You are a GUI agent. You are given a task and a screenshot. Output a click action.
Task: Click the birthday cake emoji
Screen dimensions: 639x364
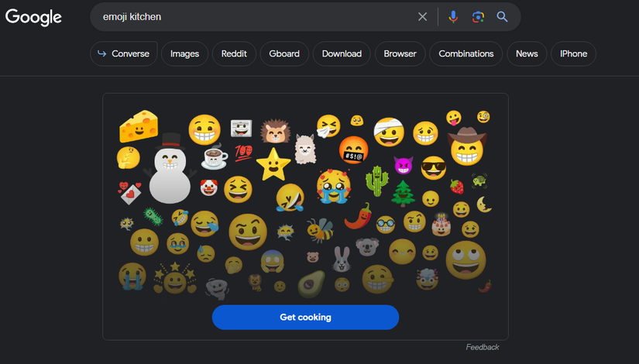(441, 225)
